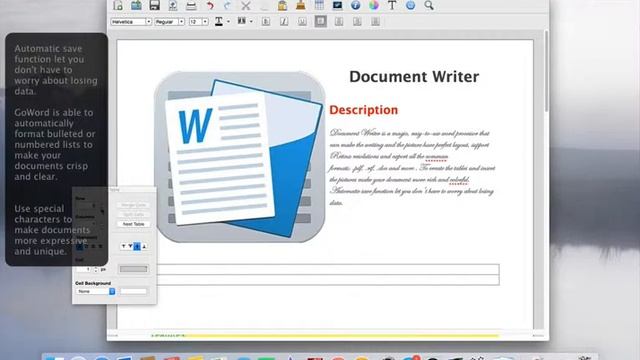The height and width of the screenshot is (360, 640).
Task: Expand the highlight color dropdown arrow
Action: [x=251, y=22]
